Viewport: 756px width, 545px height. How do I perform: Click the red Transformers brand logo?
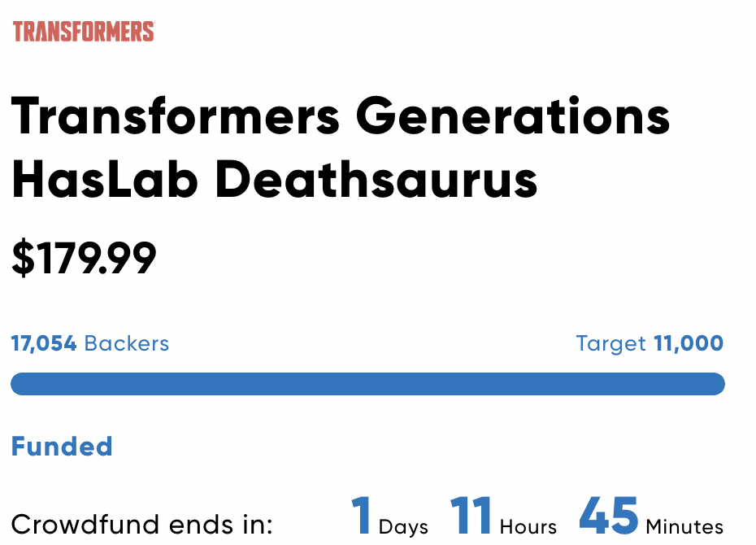pos(84,32)
